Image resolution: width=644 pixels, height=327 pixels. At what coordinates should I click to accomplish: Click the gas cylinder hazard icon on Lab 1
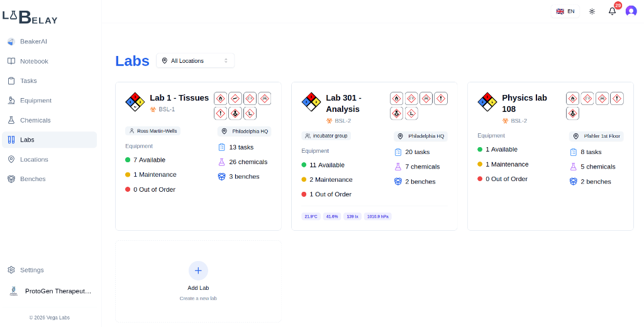(x=235, y=99)
